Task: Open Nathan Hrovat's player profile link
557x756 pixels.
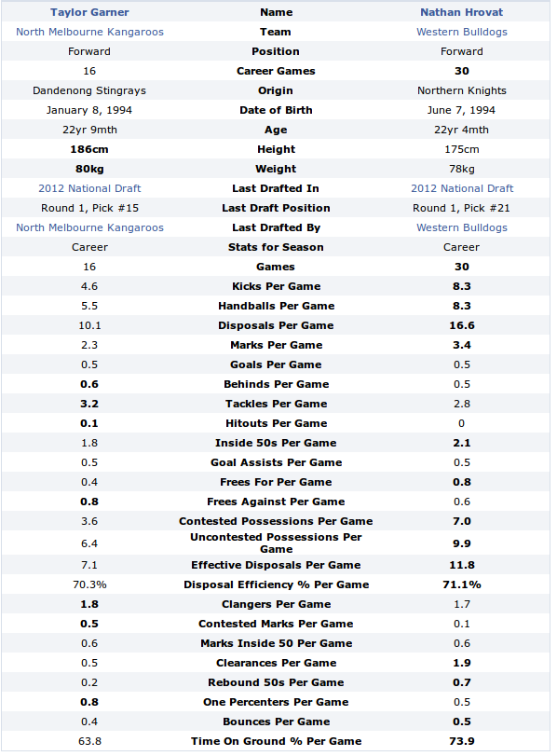Action: coord(462,12)
